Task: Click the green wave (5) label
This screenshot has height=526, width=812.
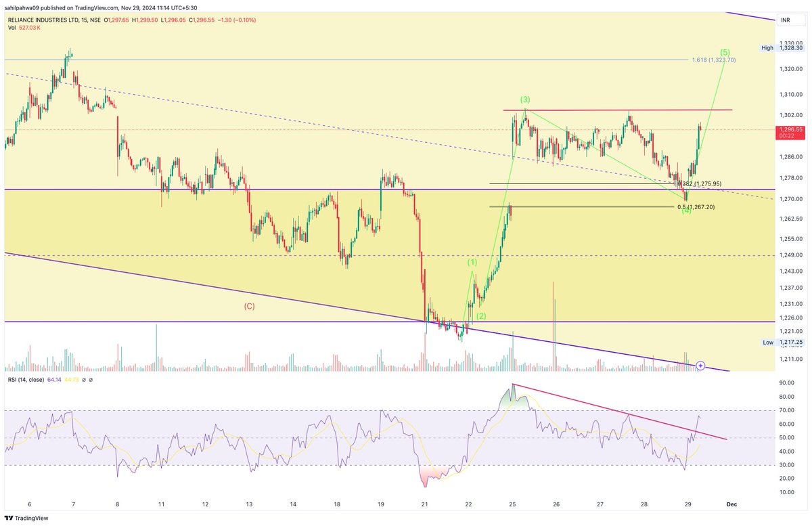Action: 725,52
